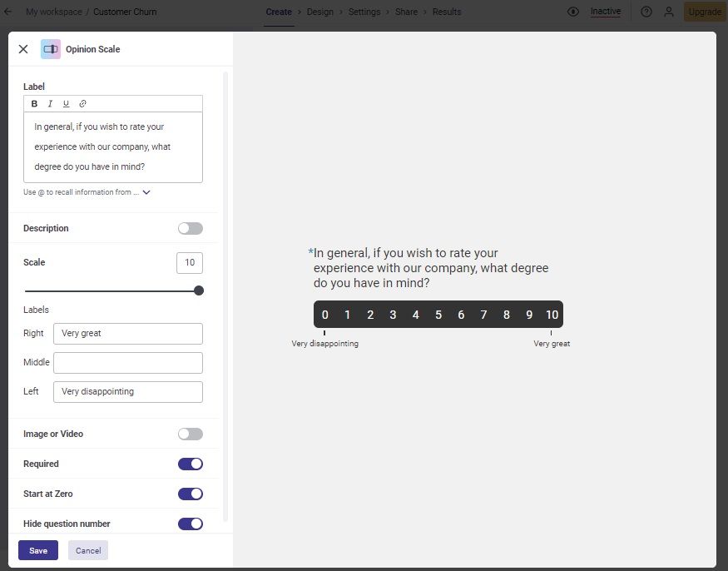Close the Opinion Scale editor panel
728x571 pixels.
pyautogui.click(x=23, y=49)
